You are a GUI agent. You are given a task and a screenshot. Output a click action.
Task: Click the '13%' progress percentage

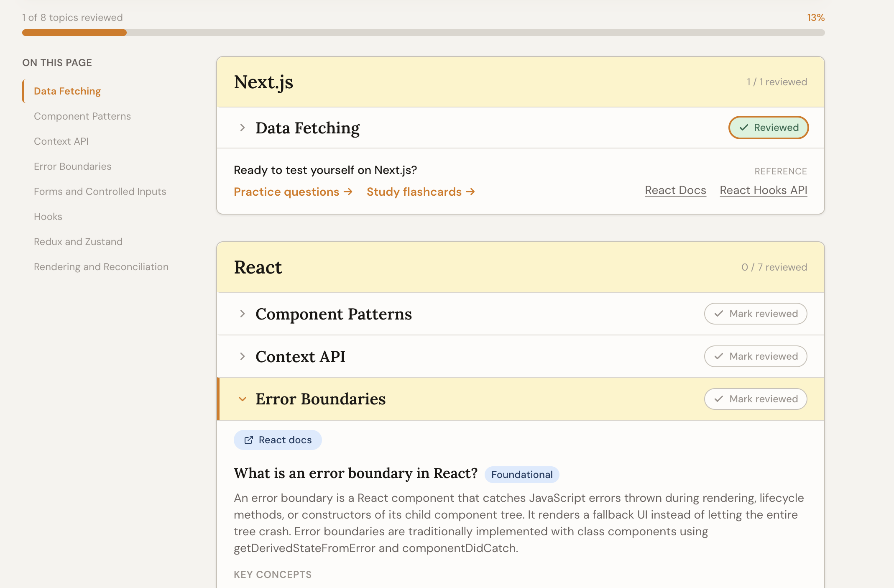pyautogui.click(x=816, y=18)
